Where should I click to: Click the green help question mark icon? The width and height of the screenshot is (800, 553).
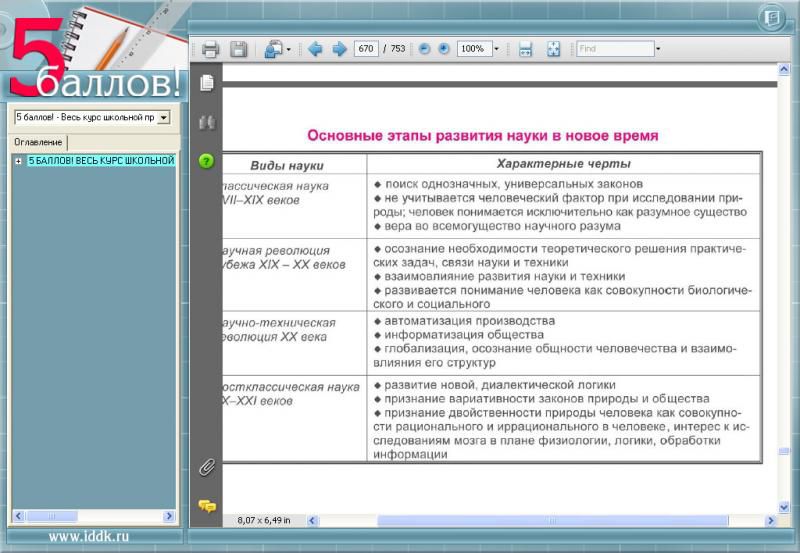tap(206, 160)
